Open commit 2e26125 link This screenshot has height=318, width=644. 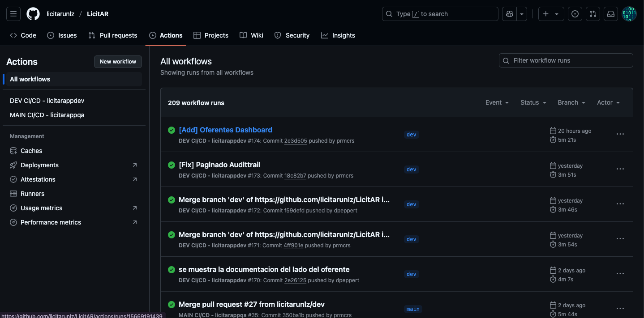296,280
